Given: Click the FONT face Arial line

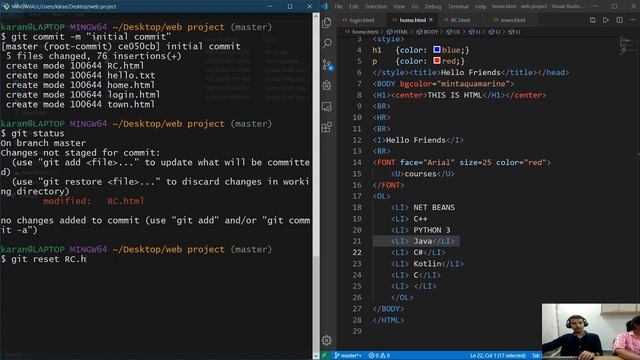Looking at the screenshot, I should click(x=462, y=162).
